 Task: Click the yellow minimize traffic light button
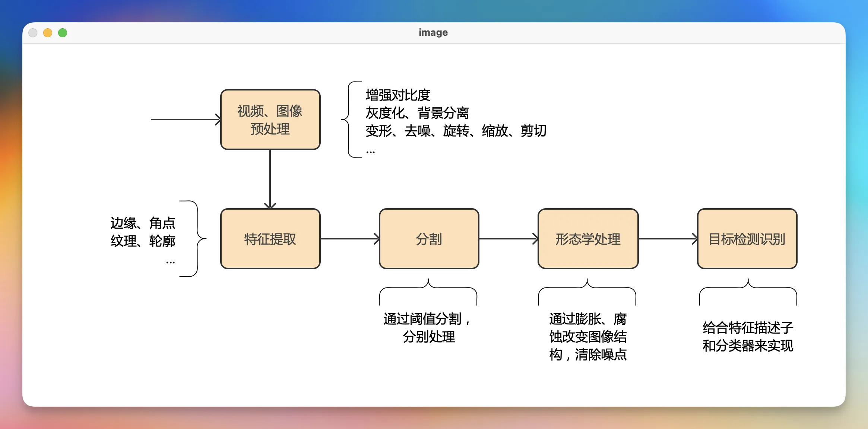pyautogui.click(x=48, y=32)
